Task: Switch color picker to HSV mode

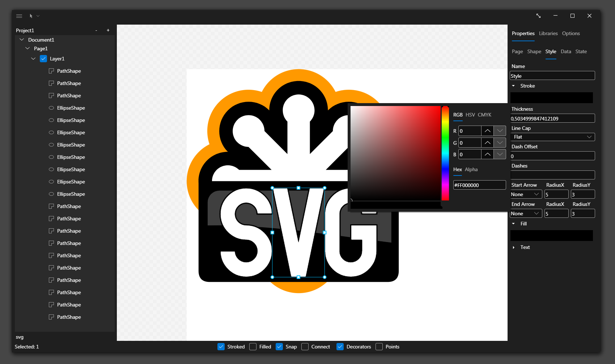Action: pyautogui.click(x=470, y=115)
